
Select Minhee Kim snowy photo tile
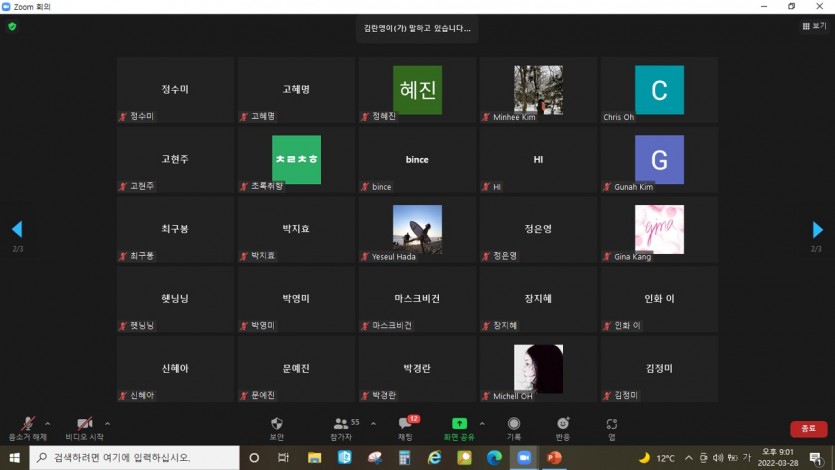[x=538, y=90]
